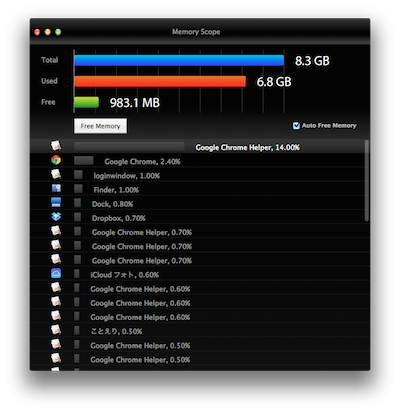Click the Finder process icon
This screenshot has width=400, height=412.
[56, 189]
